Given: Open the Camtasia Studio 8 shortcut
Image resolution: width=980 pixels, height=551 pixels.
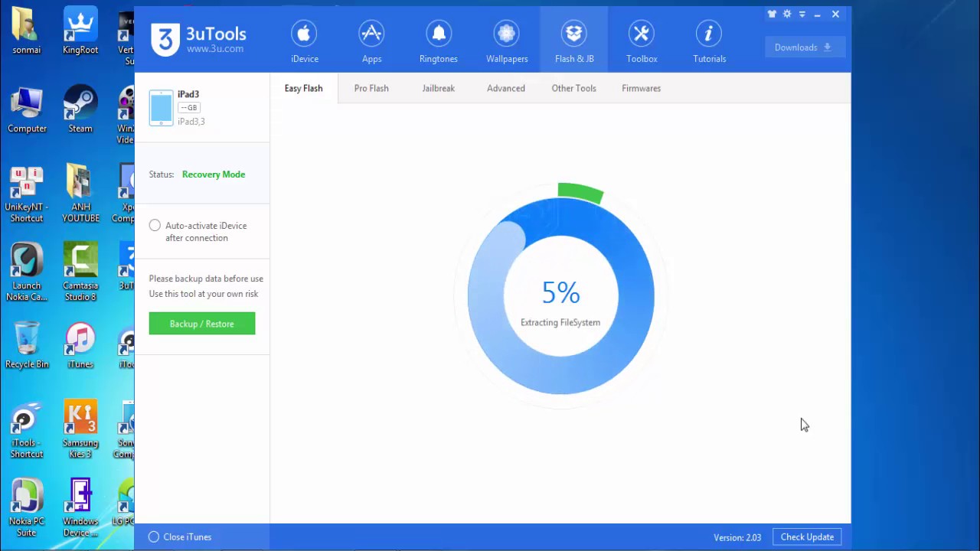Looking at the screenshot, I should click(80, 273).
